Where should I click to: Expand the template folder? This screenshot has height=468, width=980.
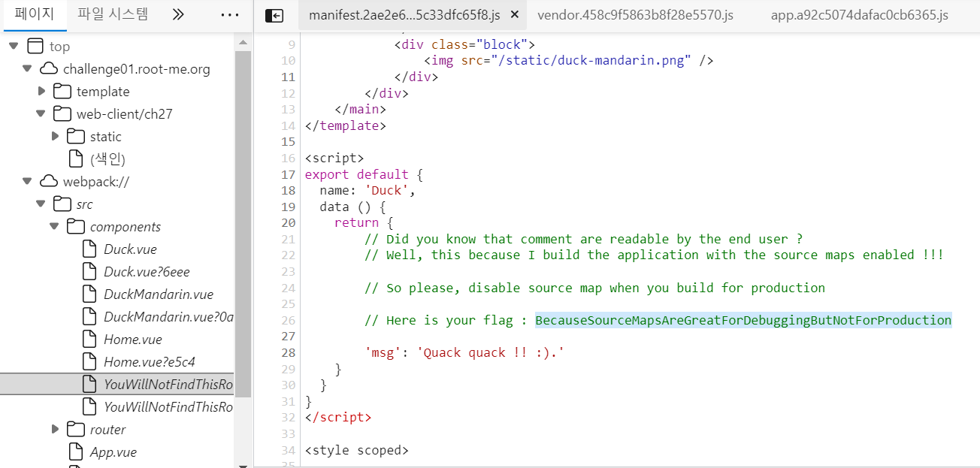(x=42, y=92)
